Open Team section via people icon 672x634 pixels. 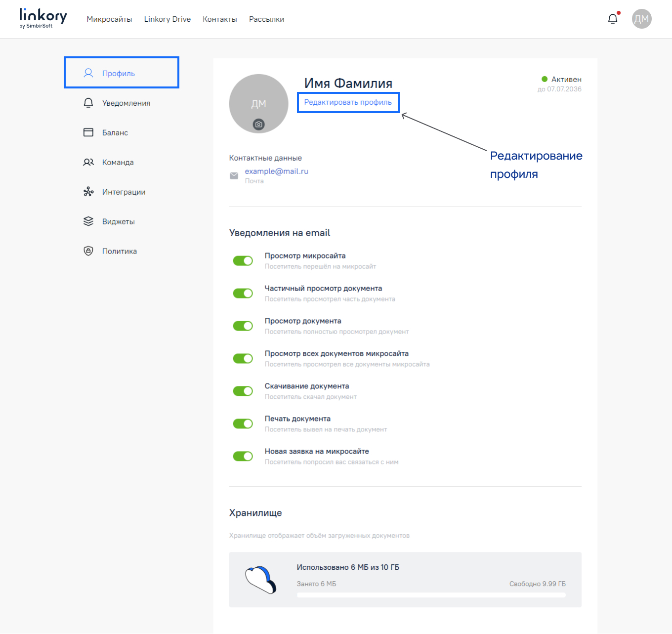tap(88, 162)
